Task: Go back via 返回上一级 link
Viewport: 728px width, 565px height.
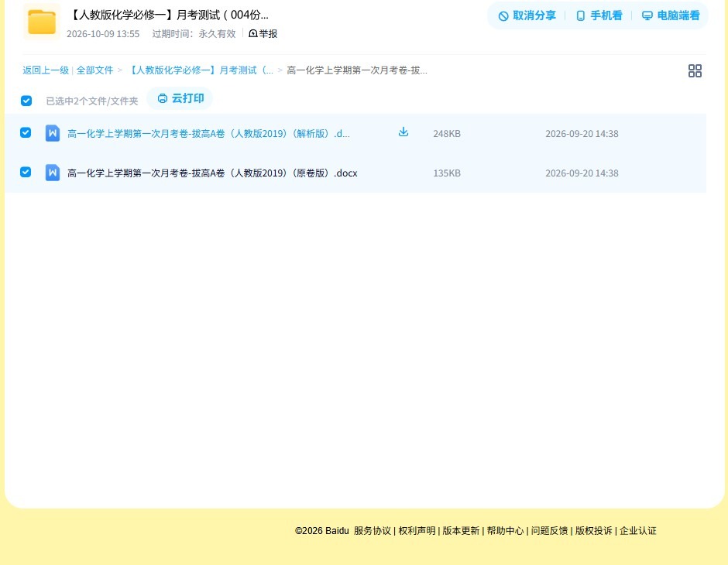Action: [46, 70]
